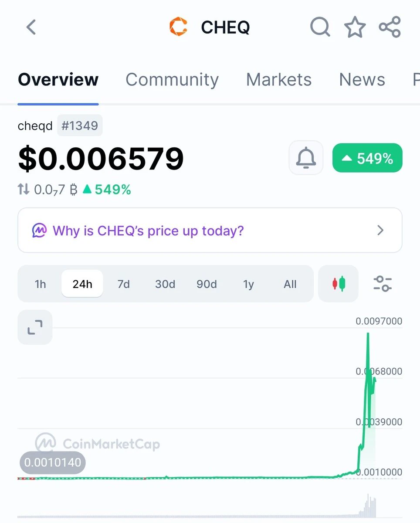This screenshot has width=420, height=523.
Task: Expand 'Why is CHEQ's price up today?' chevron
Action: (x=380, y=230)
